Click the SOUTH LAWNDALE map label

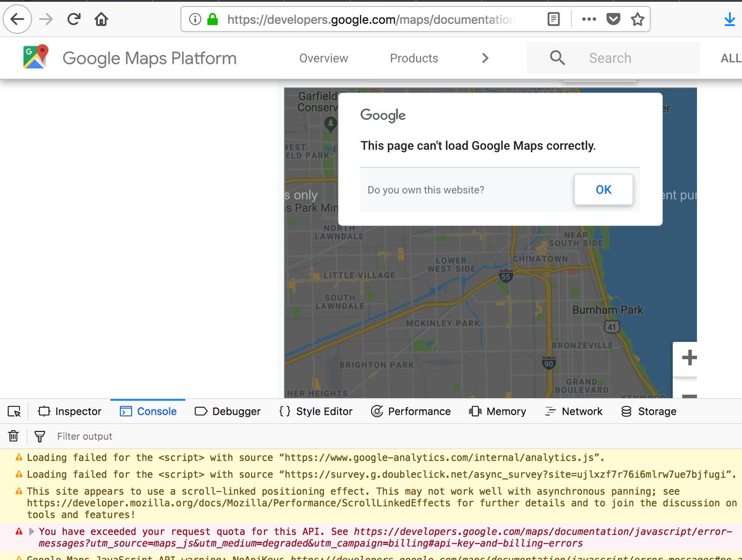(x=340, y=302)
